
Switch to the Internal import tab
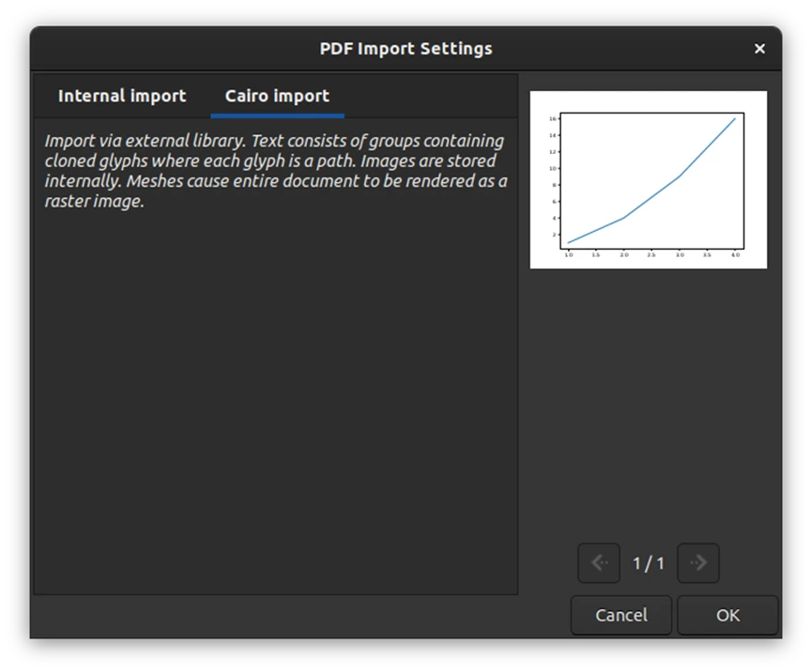click(x=122, y=96)
